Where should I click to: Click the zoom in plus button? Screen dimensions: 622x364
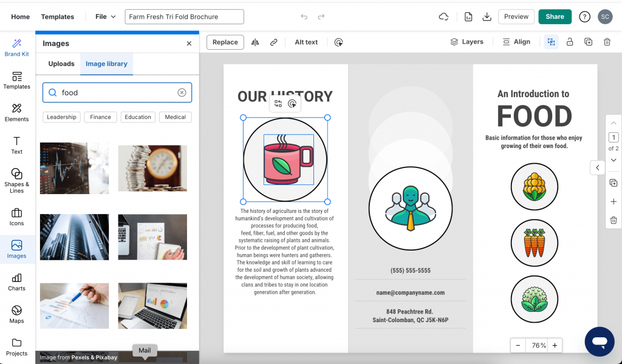click(x=554, y=345)
